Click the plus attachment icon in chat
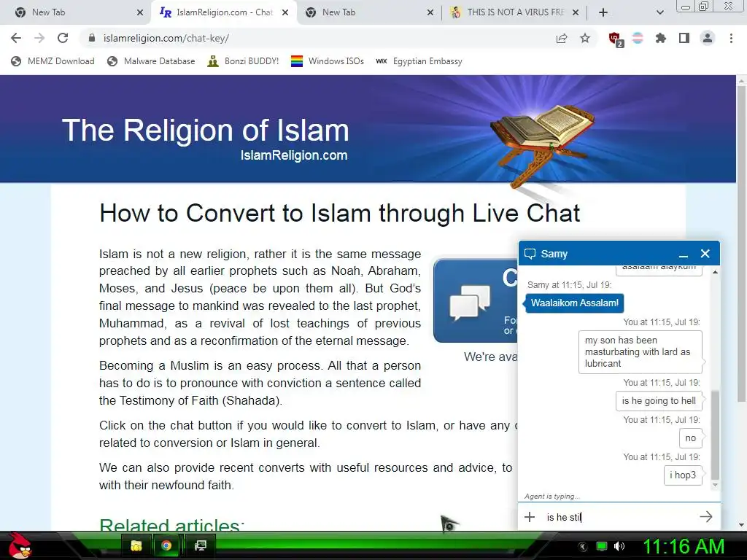This screenshot has width=747, height=560. [530, 517]
